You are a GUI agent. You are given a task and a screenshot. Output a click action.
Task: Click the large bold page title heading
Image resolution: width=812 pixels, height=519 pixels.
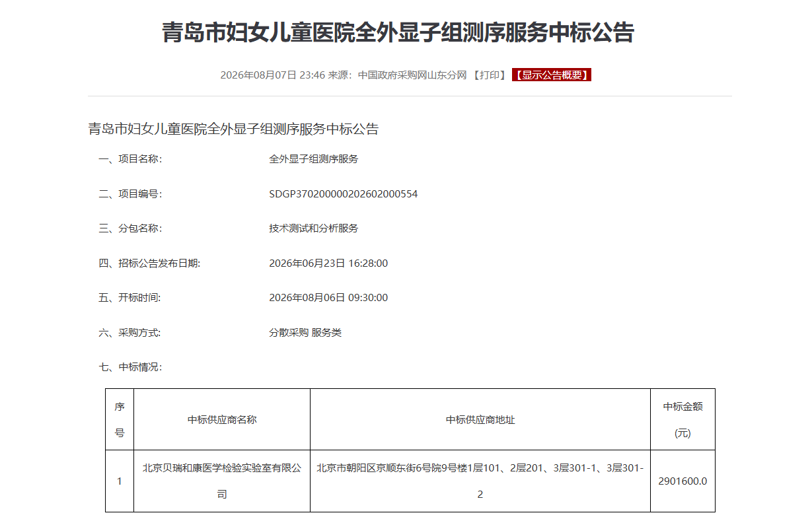pyautogui.click(x=398, y=32)
